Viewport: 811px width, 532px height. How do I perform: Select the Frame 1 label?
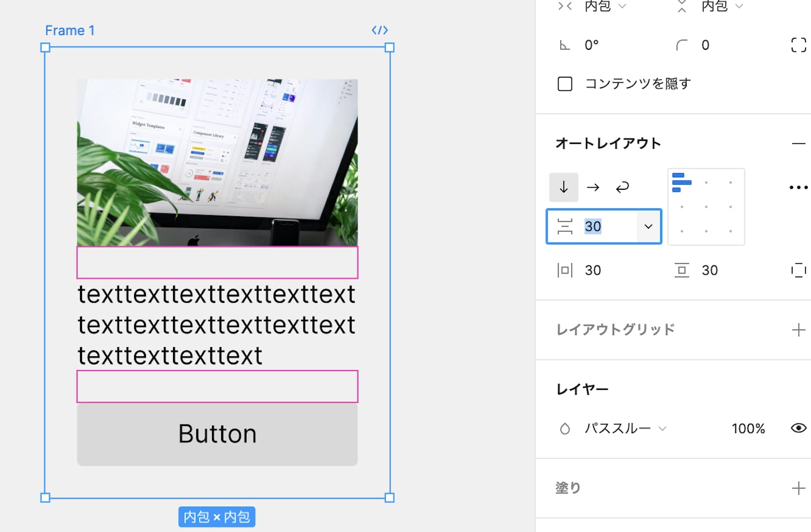[70, 31]
